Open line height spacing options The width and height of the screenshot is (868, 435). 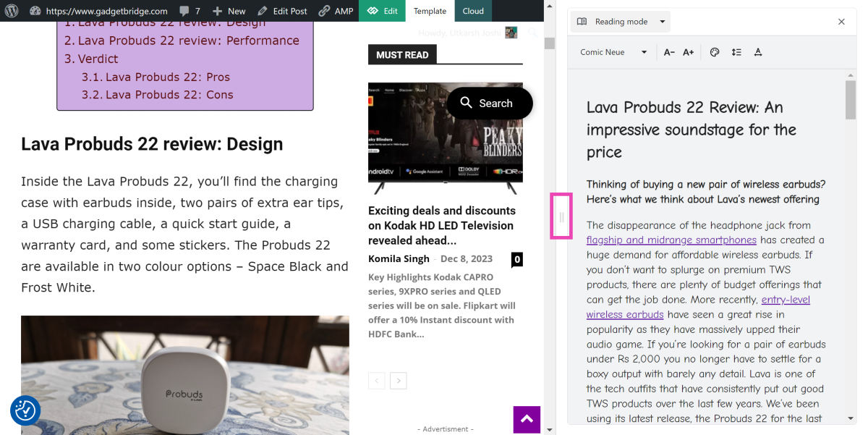[736, 52]
